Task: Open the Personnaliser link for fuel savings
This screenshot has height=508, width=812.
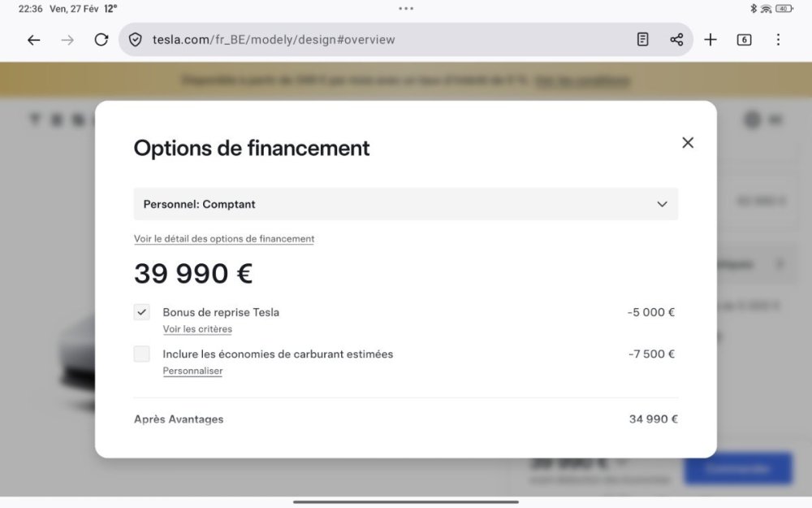Action: coord(192,371)
